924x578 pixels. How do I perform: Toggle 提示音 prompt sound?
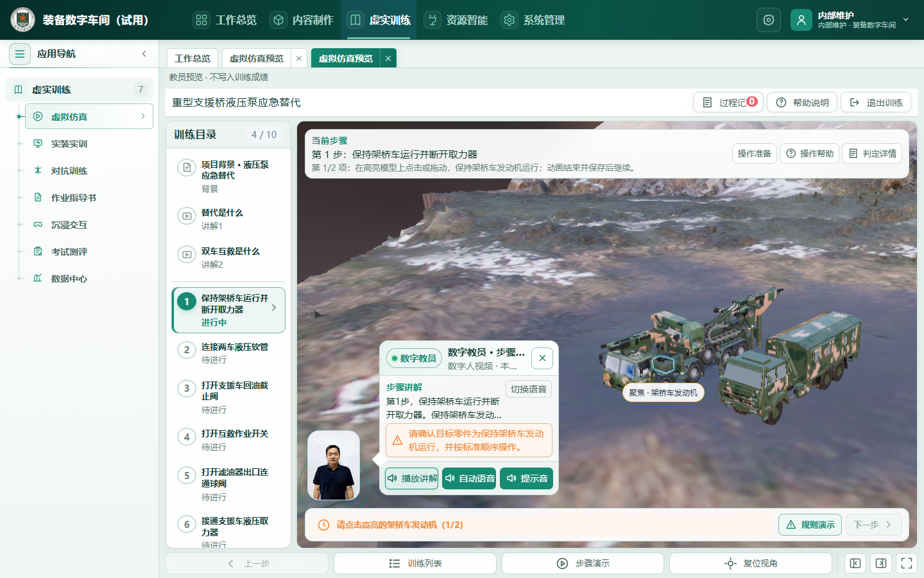tap(526, 478)
